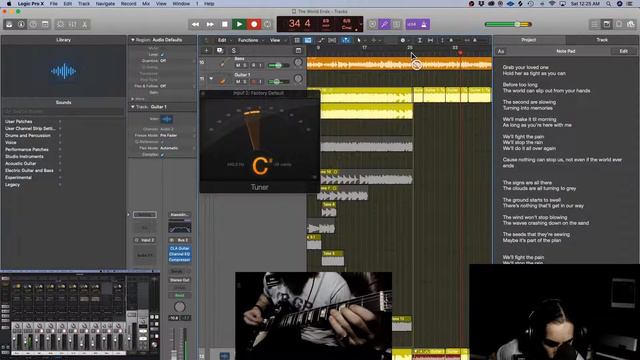Screen dimensions: 640x360
Task: Rewind the playhead
Action: point(196,24)
